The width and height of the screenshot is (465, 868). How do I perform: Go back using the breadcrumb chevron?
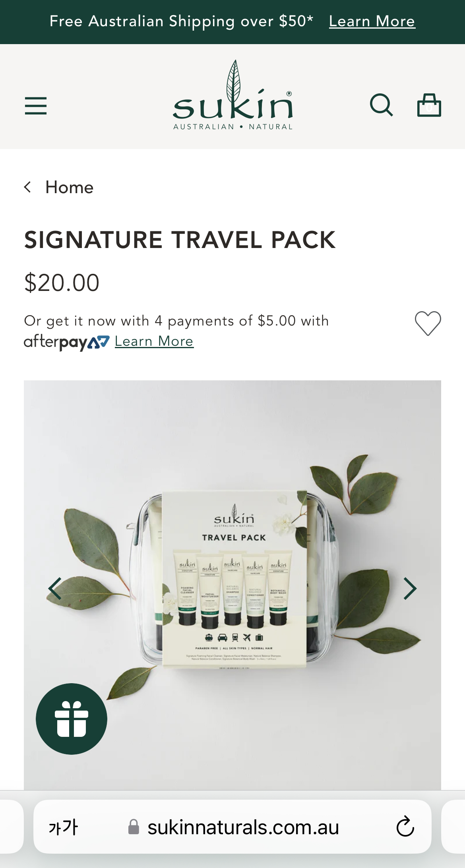[27, 187]
